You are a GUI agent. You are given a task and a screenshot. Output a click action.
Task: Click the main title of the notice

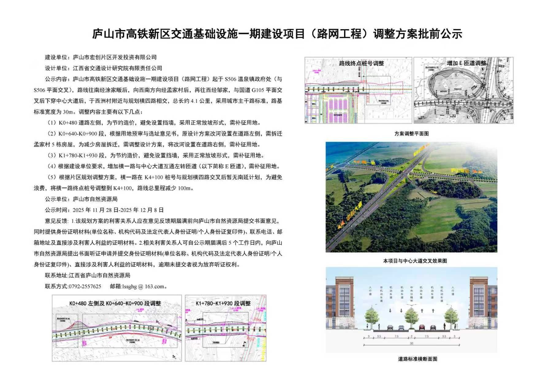tap(277, 34)
